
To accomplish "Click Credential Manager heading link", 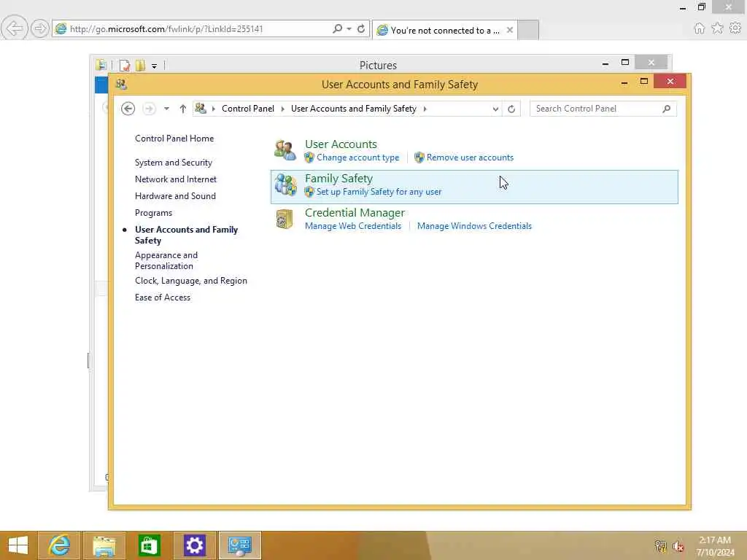I will click(355, 212).
